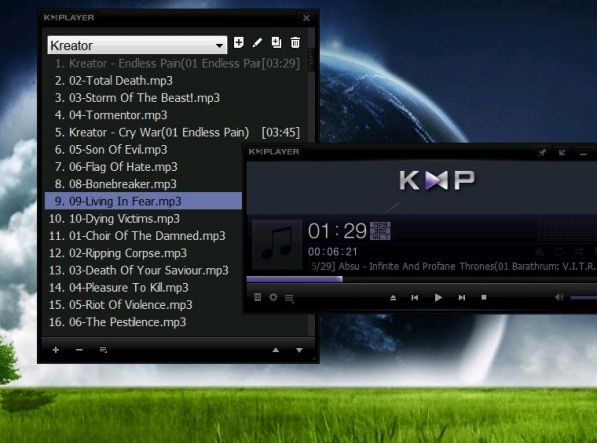Toggle the shuffle mode icon
Screen dimensions: 597x443
tap(578, 252)
